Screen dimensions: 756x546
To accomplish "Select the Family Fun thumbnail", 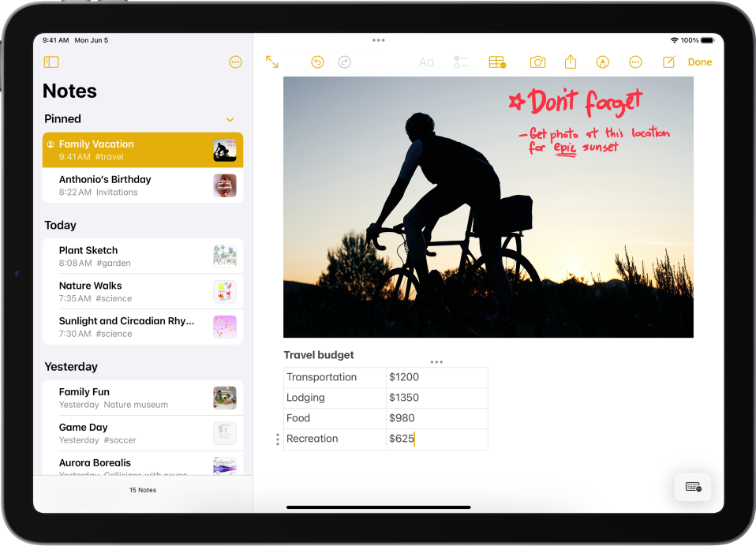I will 225,398.
